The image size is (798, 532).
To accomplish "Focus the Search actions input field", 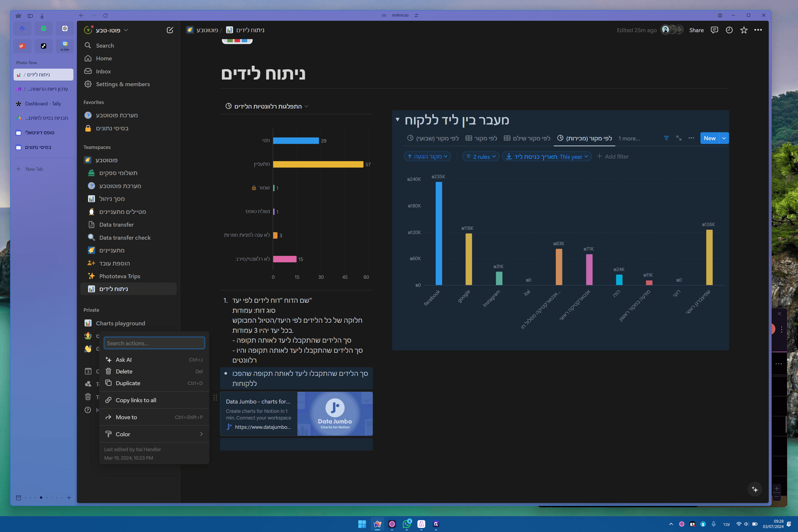I will point(154,343).
